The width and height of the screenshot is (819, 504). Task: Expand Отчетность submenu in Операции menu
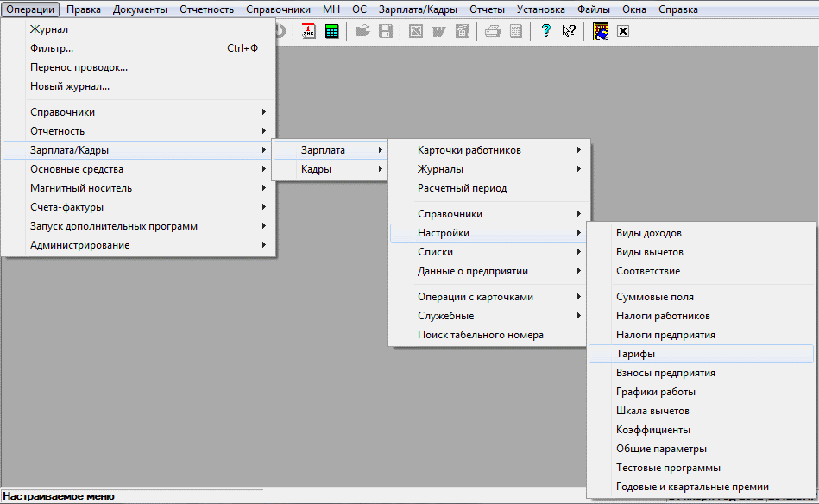click(138, 131)
